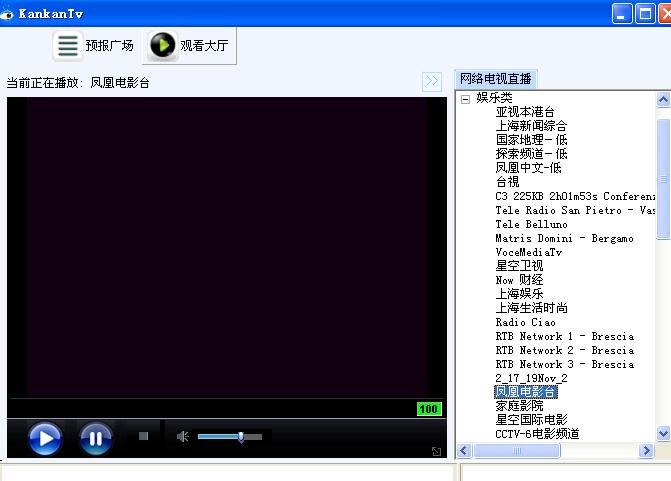The width and height of the screenshot is (671, 481).
Task: Select channel Radio Ciao
Action: tap(526, 322)
